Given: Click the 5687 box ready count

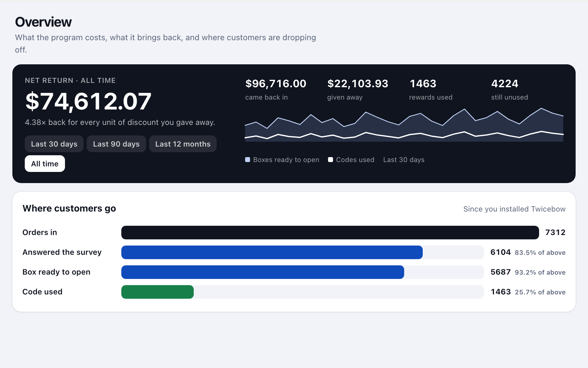Looking at the screenshot, I should coord(501,272).
